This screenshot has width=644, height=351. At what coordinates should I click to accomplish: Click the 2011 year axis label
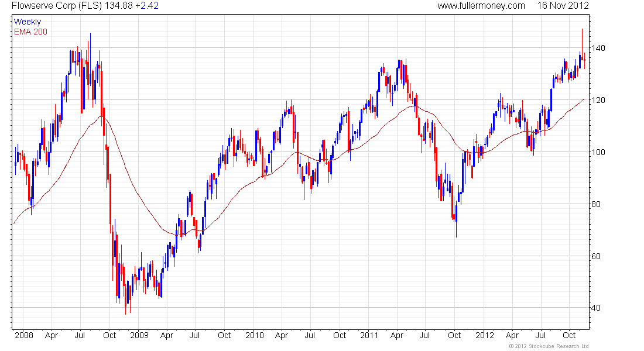(x=369, y=335)
